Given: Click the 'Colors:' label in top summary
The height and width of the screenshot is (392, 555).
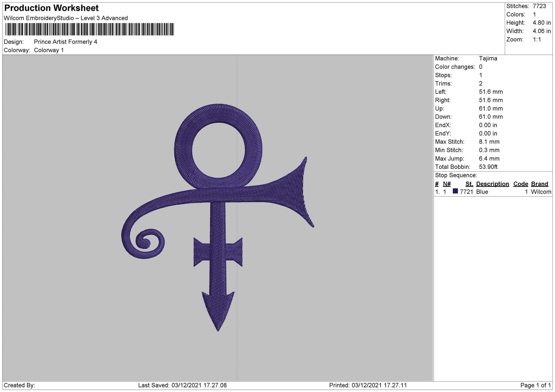Looking at the screenshot, I should (x=515, y=15).
